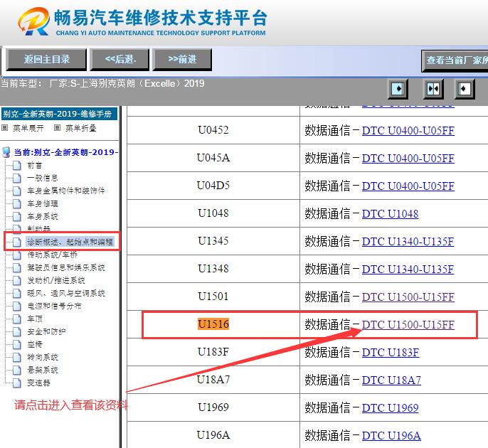Open the 车身系统 tree item
This screenshot has height=448, width=488.
(x=43, y=216)
